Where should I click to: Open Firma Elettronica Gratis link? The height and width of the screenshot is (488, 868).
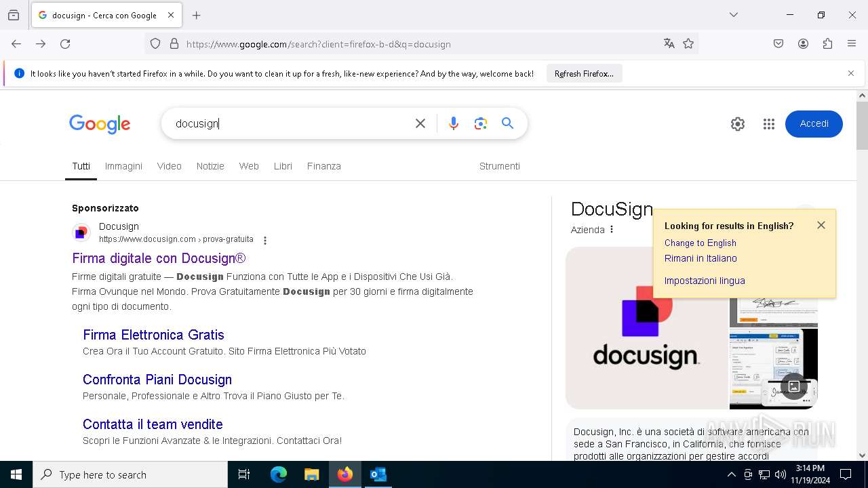153,335
